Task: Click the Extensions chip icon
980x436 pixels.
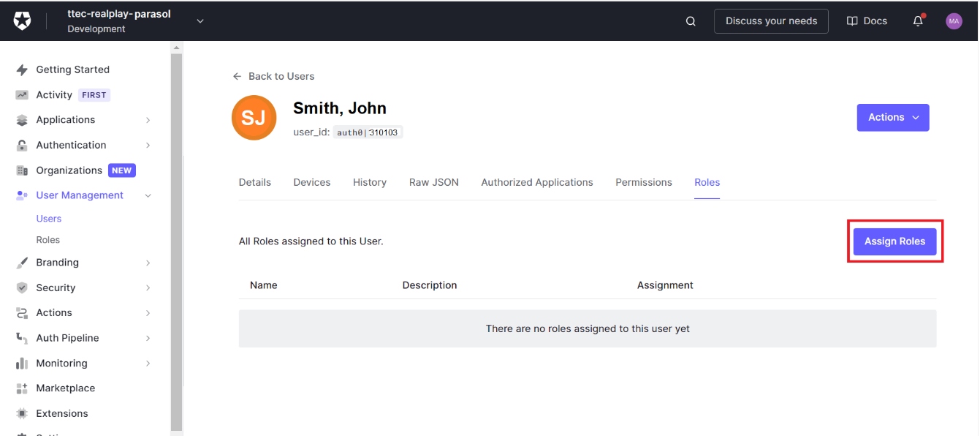Action: [x=22, y=413]
